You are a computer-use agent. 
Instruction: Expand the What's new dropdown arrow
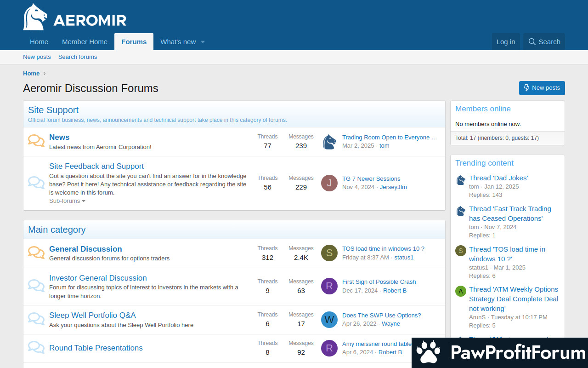coord(203,42)
